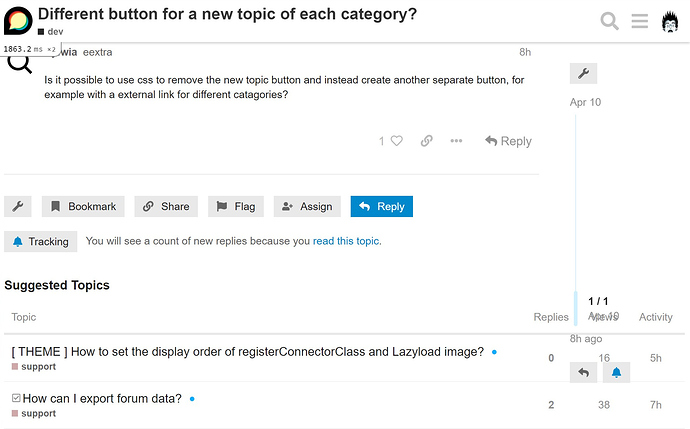Click 5h activity for THEME topic
690x429 pixels.
(656, 358)
